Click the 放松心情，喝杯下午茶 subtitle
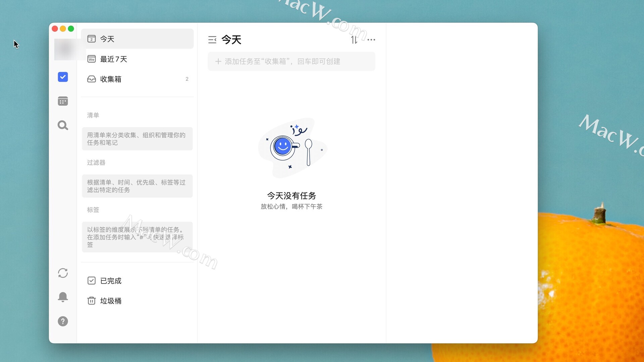Viewport: 644px width, 362px height. pyautogui.click(x=291, y=207)
